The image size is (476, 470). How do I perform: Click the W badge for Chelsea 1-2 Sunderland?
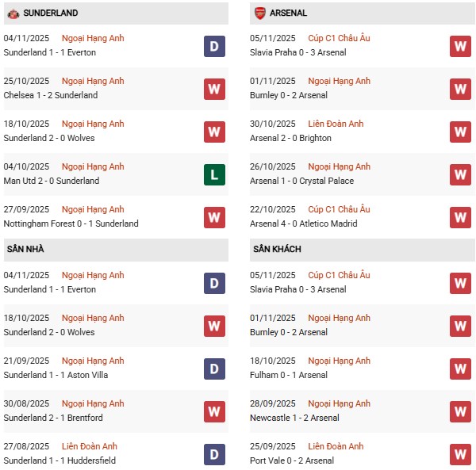click(214, 89)
